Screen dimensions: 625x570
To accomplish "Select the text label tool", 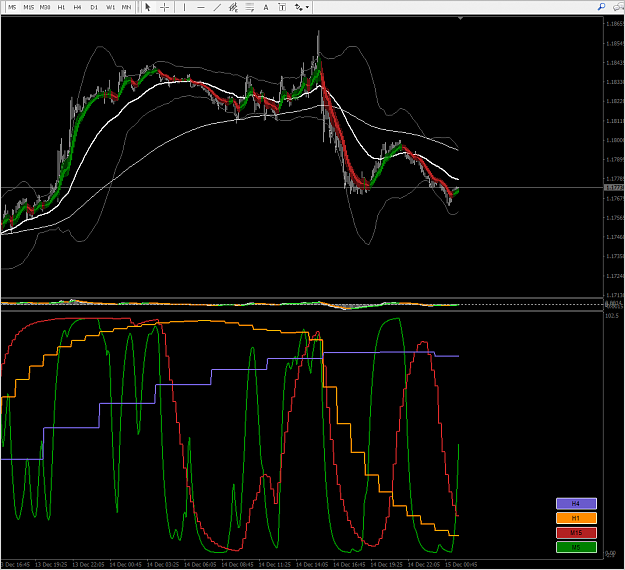I will pos(282,7).
